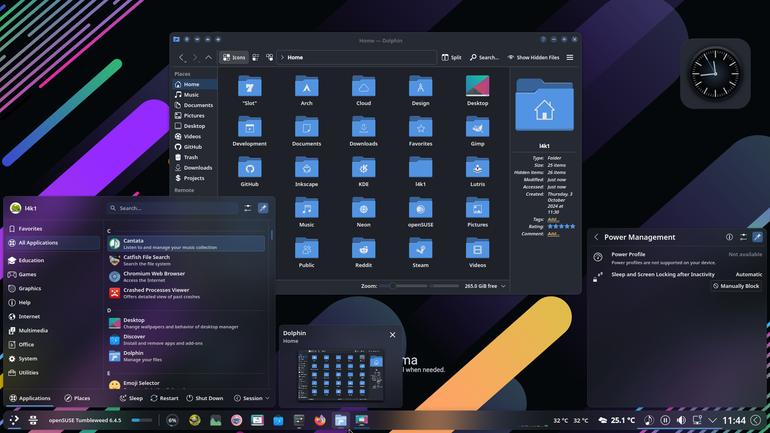Show hidden system tray icons
The image size is (770, 433).
point(713,420)
